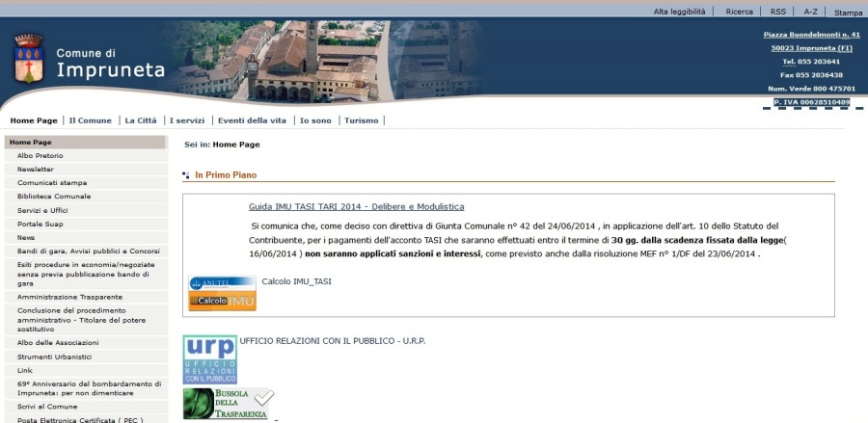Click the Comune di Impruneta crest logo
Viewport: 868px width, 423px height.
pyautogui.click(x=28, y=58)
